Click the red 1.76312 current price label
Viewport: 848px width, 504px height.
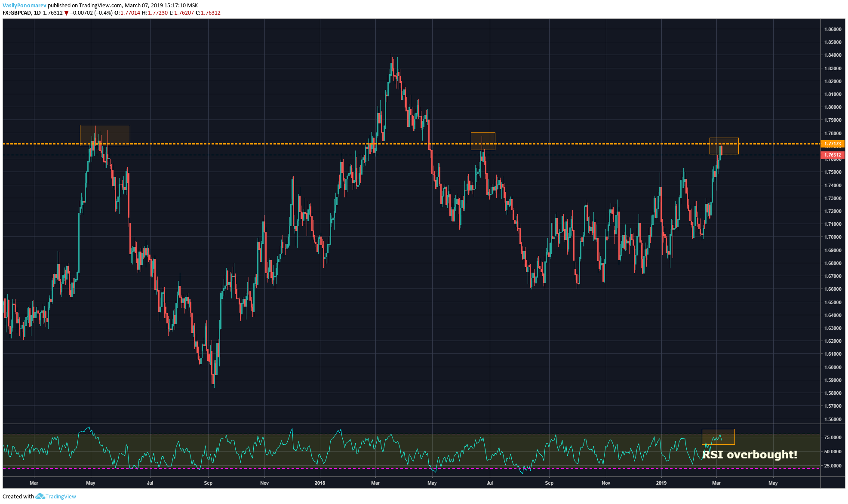[x=833, y=155]
